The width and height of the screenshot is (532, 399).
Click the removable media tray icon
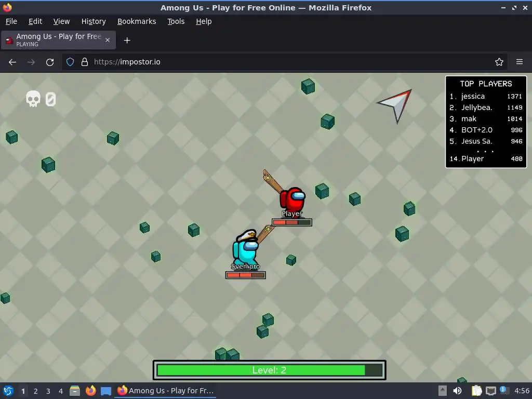pyautogui.click(x=443, y=391)
